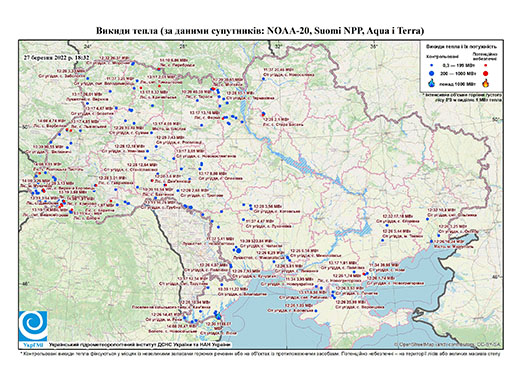Viewport: 520px width, 368px height.
Task: Click the 'понад 1000 МВт' legend label
Action: pyautogui.click(x=458, y=83)
